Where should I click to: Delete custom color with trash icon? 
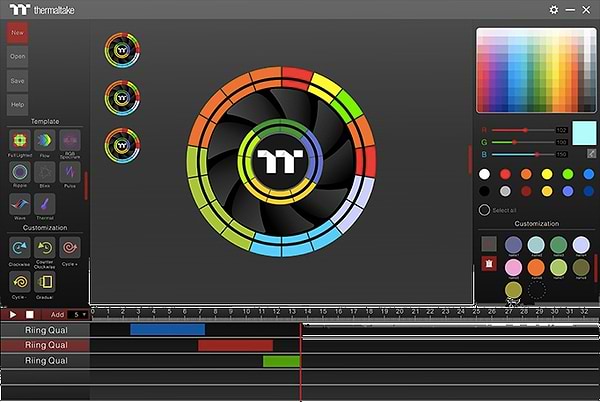pos(488,264)
